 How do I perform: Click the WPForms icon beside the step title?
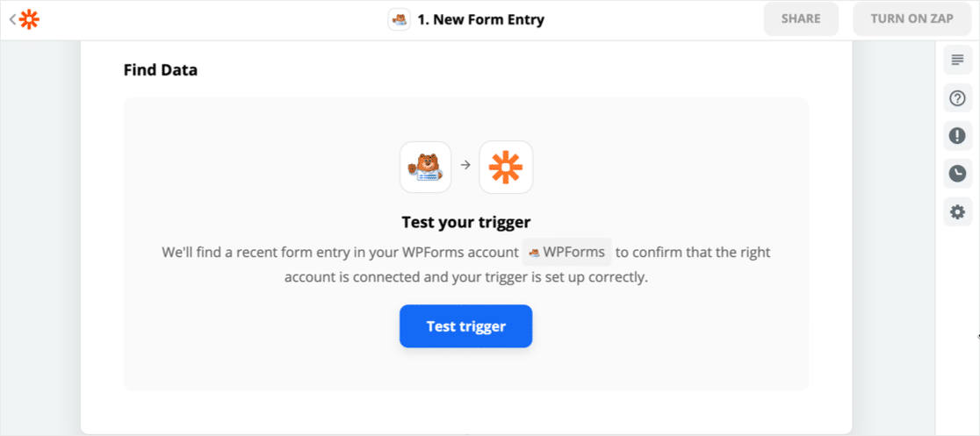point(400,19)
